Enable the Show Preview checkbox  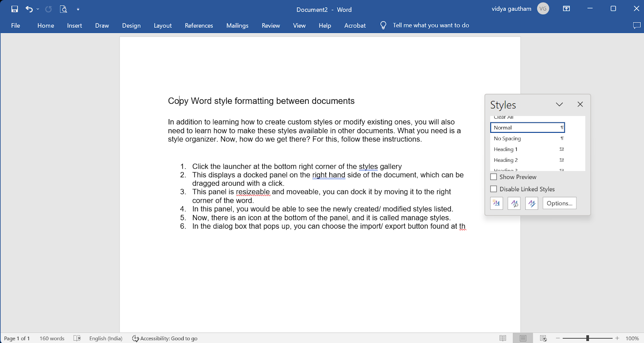493,177
